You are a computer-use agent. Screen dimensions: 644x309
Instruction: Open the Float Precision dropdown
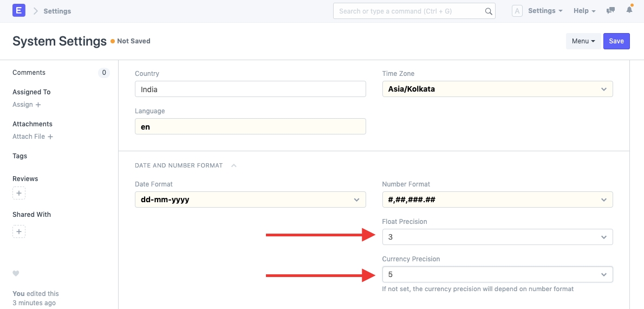[497, 237]
